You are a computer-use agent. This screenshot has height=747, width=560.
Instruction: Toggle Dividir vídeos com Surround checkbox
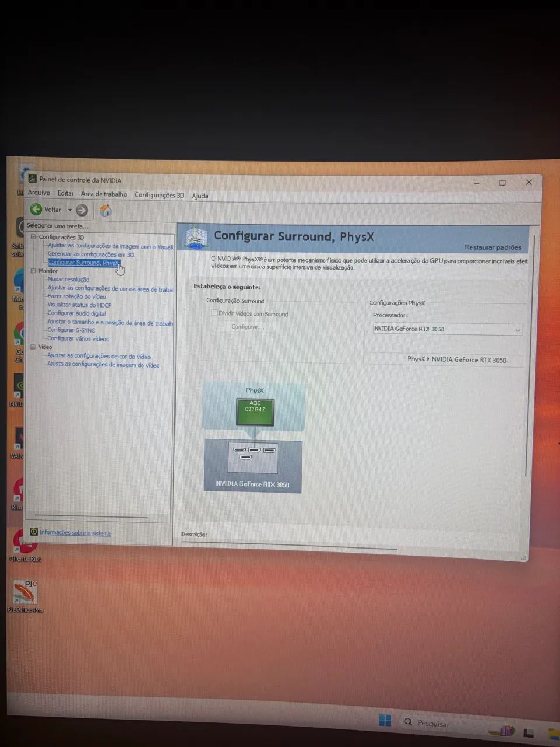tap(214, 313)
